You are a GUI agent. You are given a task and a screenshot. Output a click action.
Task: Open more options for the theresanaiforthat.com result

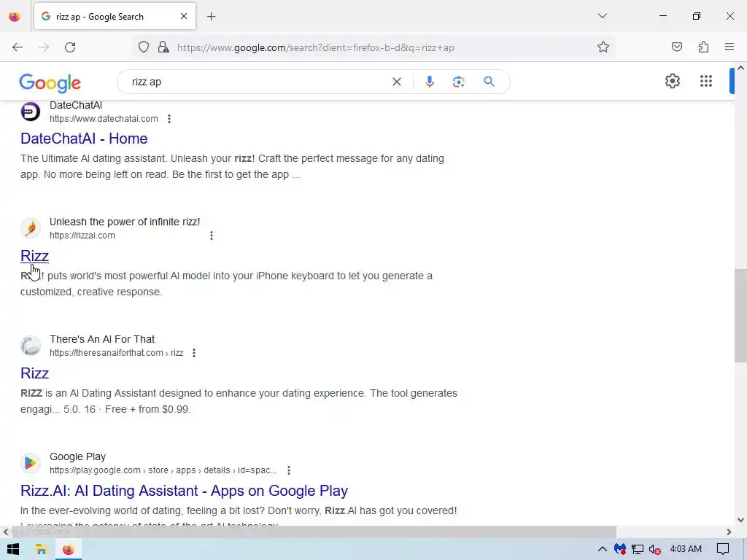[x=194, y=353]
